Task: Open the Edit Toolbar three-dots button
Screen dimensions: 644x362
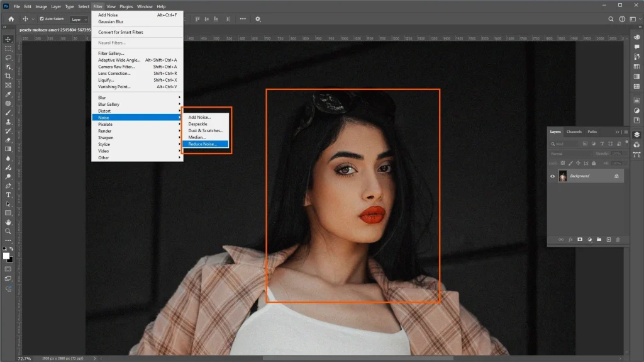Action: click(8, 240)
